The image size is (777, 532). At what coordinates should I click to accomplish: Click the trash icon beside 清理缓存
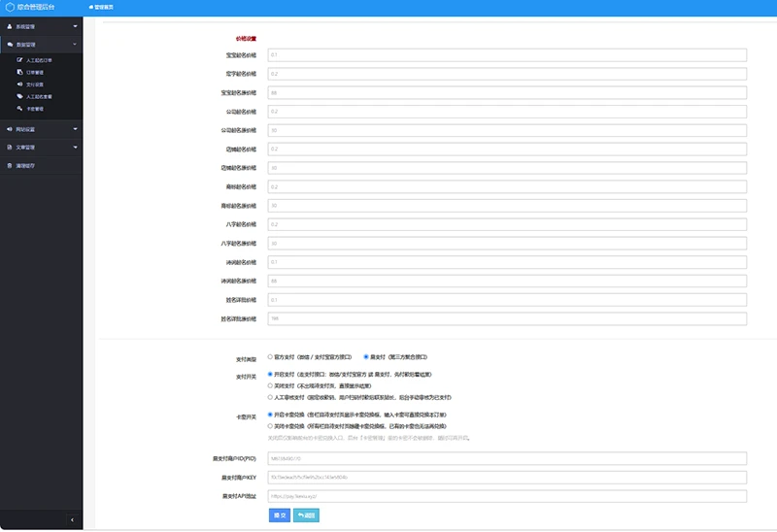coord(10,165)
